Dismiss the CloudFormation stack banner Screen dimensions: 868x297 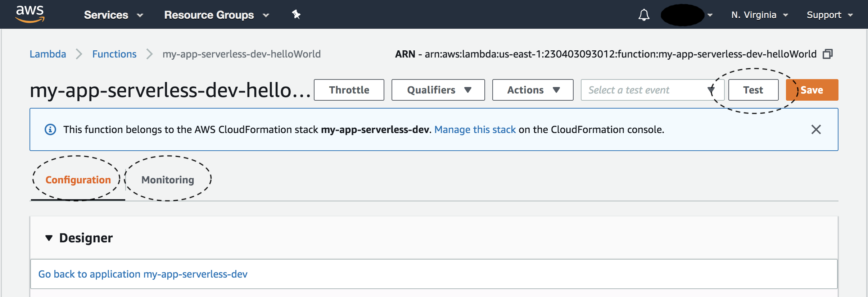[x=816, y=129]
